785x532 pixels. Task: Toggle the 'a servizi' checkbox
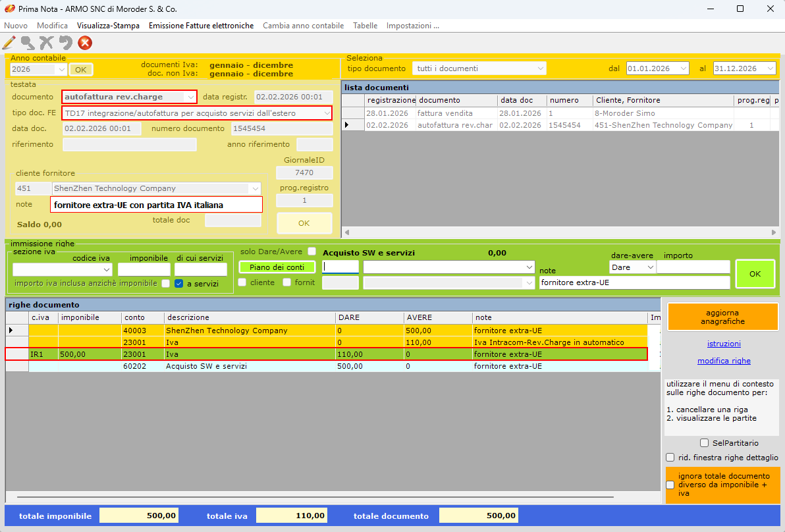tap(179, 283)
